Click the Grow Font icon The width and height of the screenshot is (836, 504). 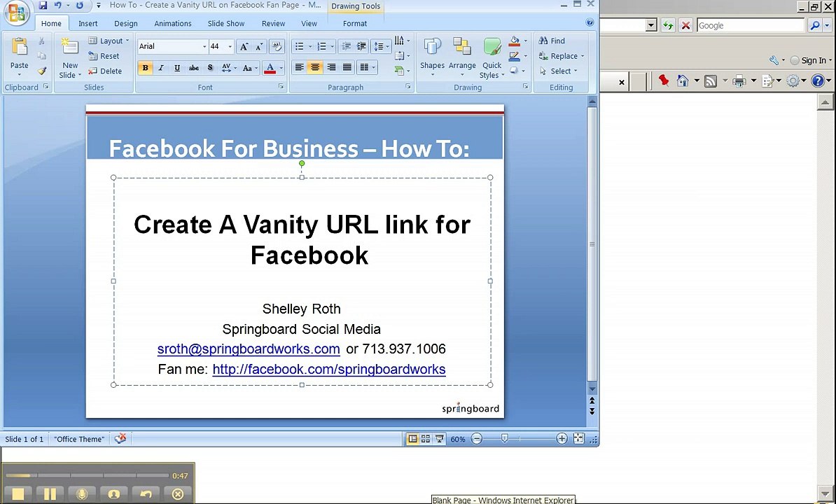[x=244, y=47]
